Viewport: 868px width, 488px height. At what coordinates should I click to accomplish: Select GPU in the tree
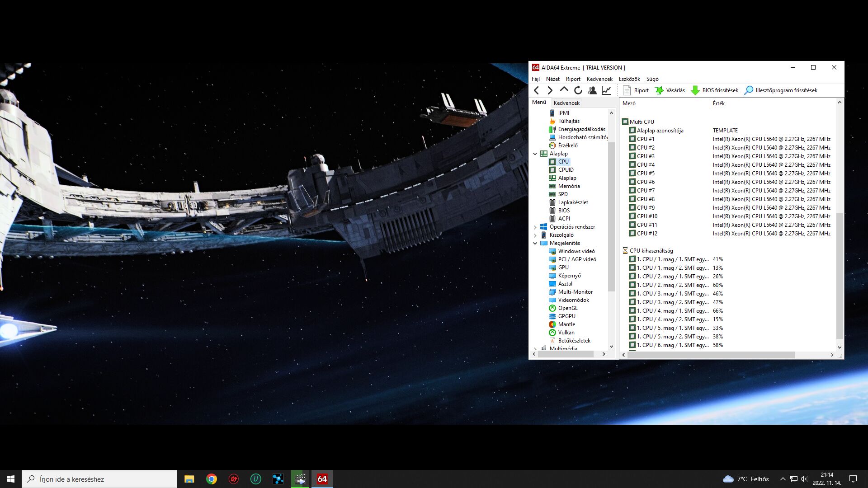coord(559,267)
